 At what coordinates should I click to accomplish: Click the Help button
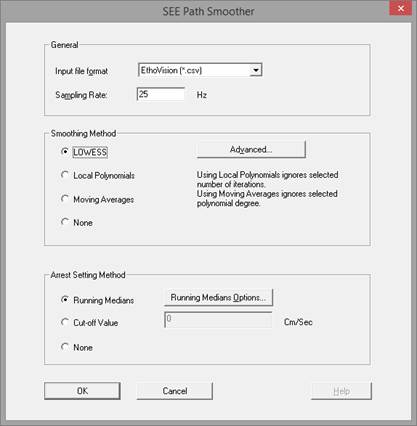coord(341,391)
